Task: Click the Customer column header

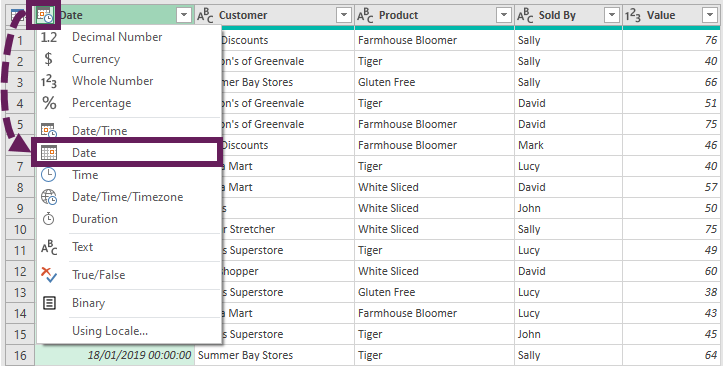Action: 274,16
